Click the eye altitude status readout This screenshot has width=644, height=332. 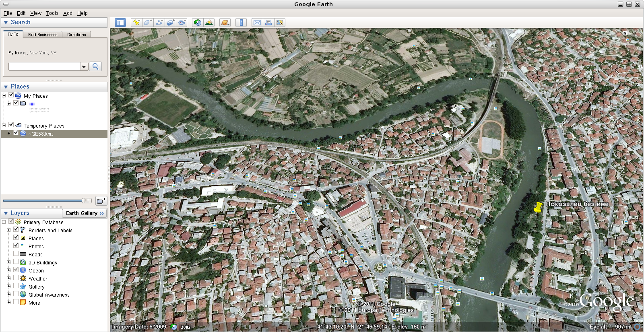tap(610, 327)
